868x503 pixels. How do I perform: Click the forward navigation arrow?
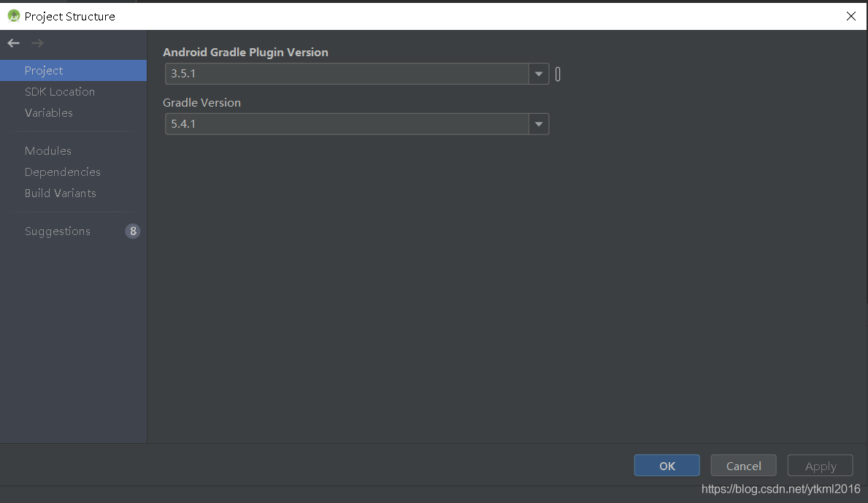click(37, 43)
